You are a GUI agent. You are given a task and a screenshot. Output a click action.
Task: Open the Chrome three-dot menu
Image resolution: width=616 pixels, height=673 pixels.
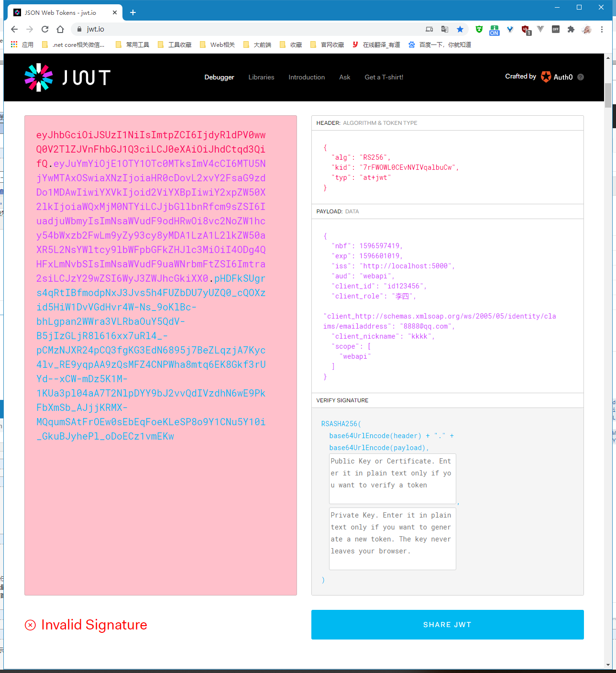tap(602, 29)
